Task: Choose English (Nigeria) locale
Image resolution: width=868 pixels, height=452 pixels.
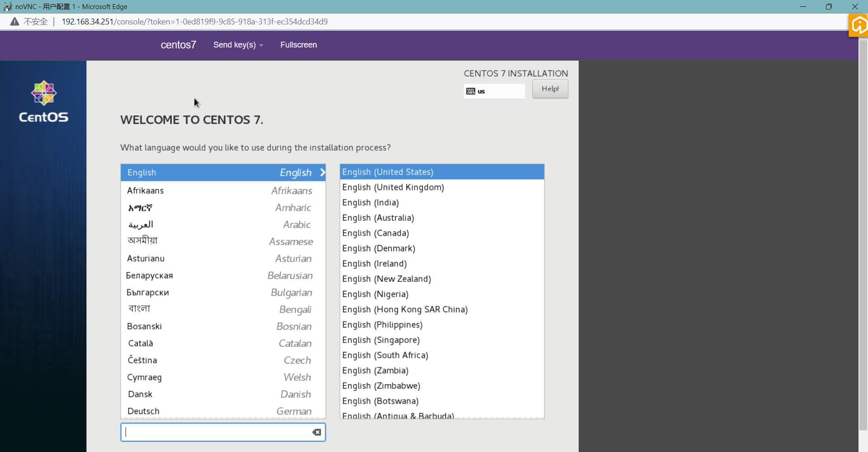Action: click(x=442, y=294)
